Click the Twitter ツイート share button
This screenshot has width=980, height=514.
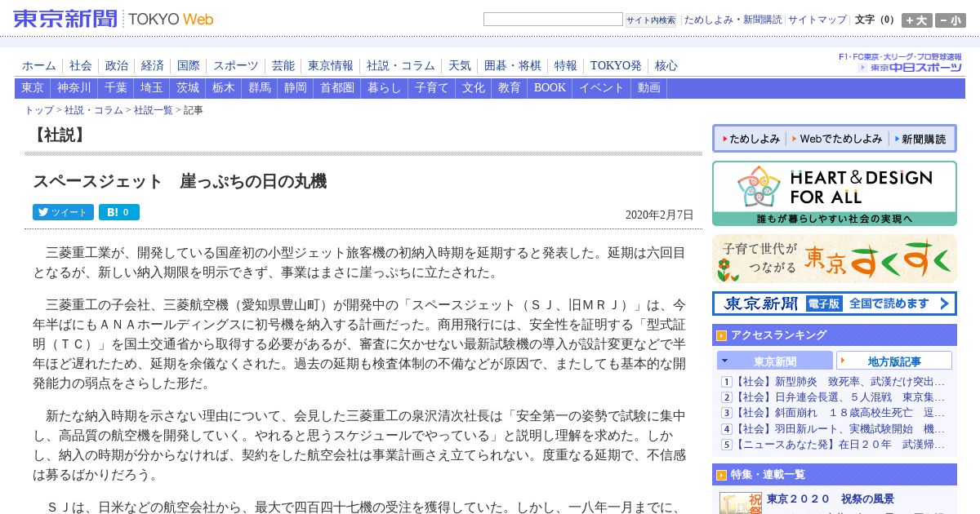click(x=63, y=212)
